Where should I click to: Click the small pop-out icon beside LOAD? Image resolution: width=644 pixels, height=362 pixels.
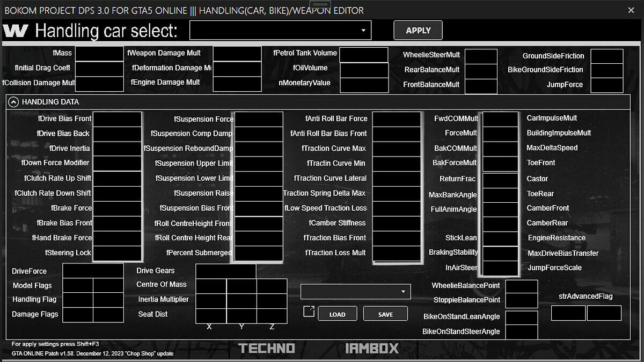(309, 311)
